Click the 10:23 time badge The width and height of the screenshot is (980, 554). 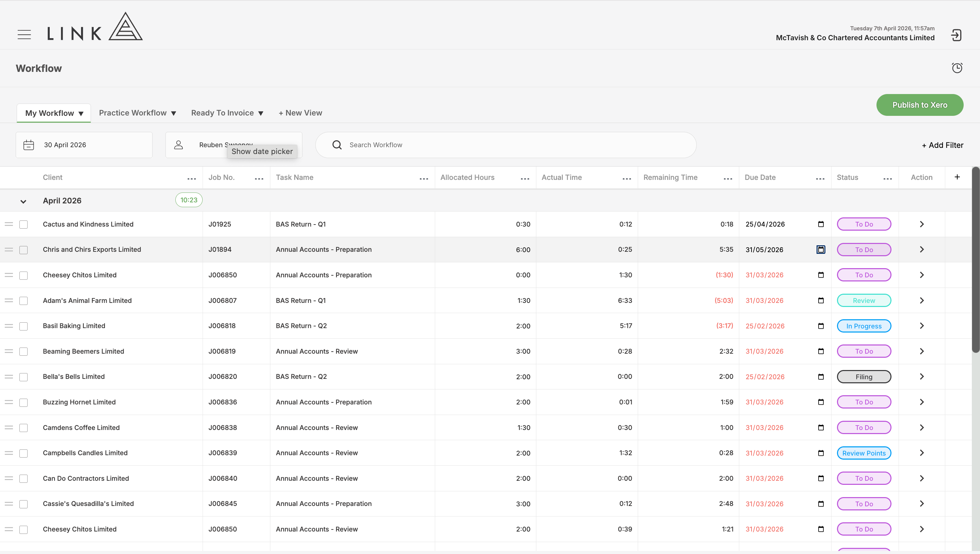tap(189, 200)
